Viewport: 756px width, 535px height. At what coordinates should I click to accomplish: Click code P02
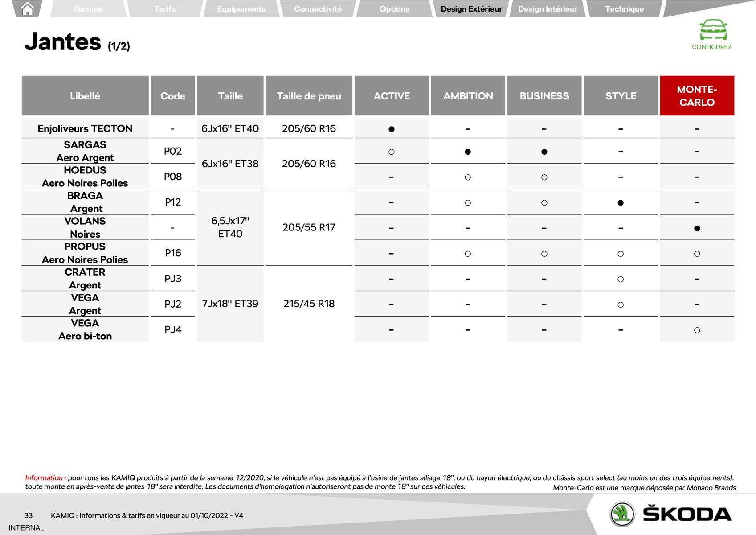[x=173, y=151]
